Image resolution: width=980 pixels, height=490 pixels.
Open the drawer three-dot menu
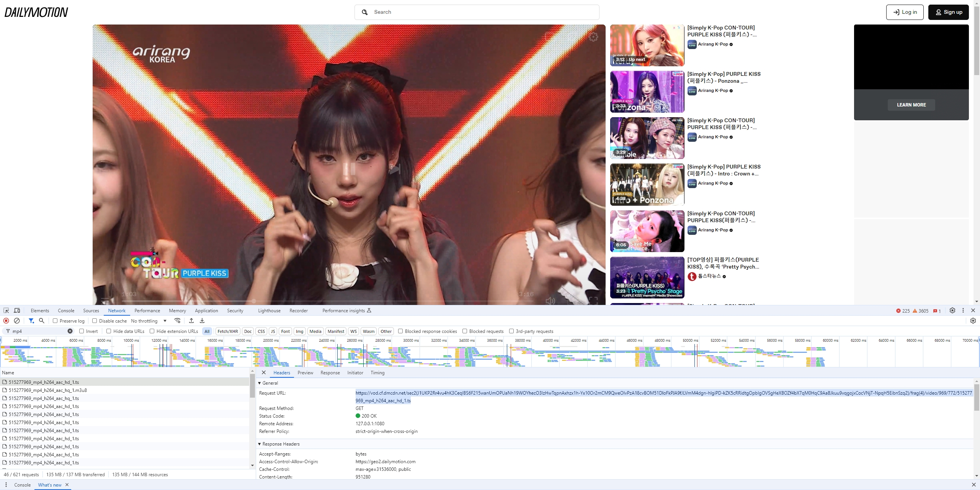[x=6, y=485]
